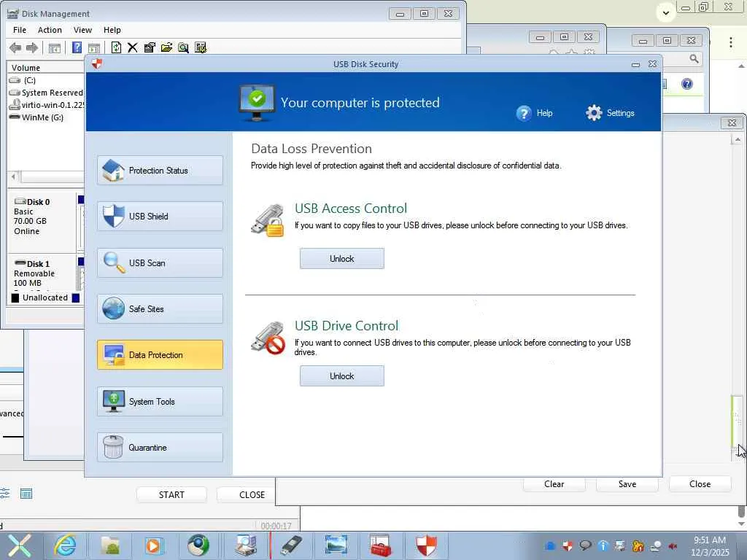Click the Save button
This screenshot has height=560, width=747.
click(627, 484)
